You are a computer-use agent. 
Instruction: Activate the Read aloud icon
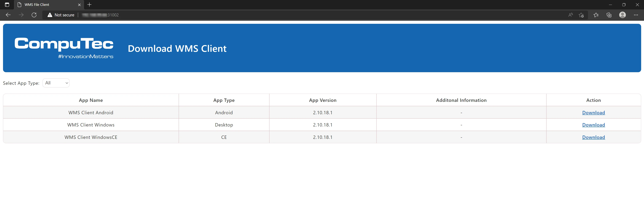[571, 15]
